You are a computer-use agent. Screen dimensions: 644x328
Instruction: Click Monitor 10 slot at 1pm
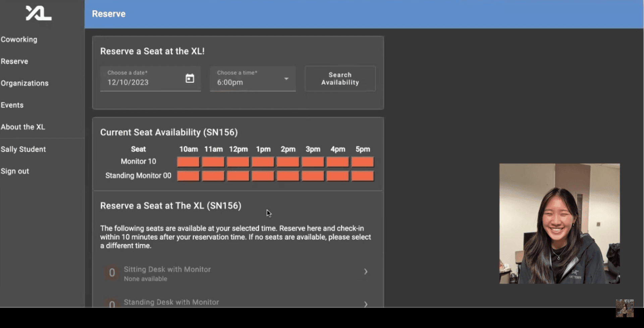pyautogui.click(x=263, y=162)
